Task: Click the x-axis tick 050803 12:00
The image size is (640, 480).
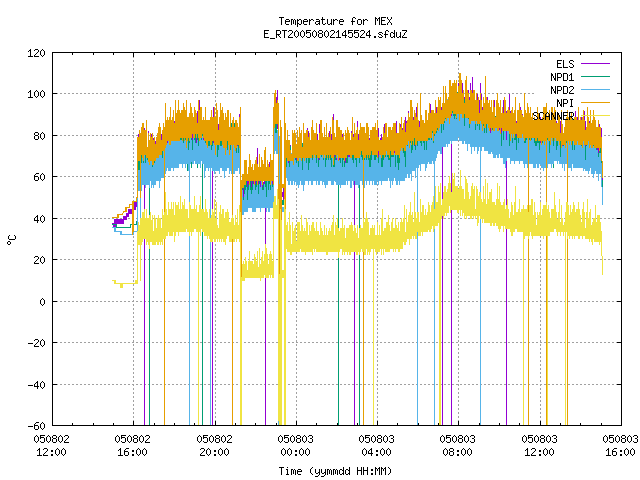Action: pyautogui.click(x=540, y=446)
